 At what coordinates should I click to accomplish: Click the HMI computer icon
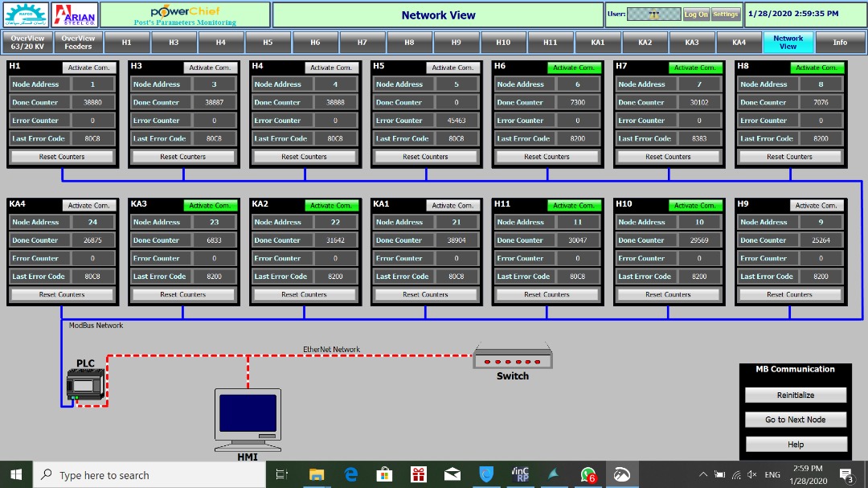tap(248, 418)
